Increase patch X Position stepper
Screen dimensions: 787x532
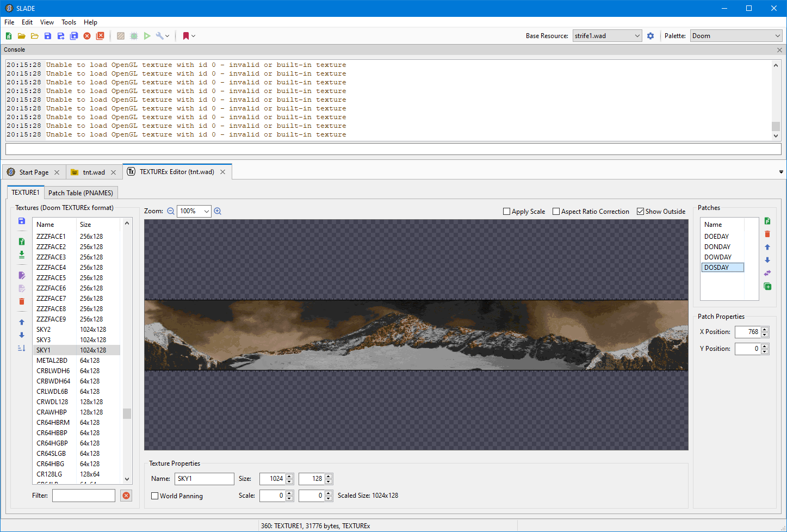pyautogui.click(x=765, y=329)
